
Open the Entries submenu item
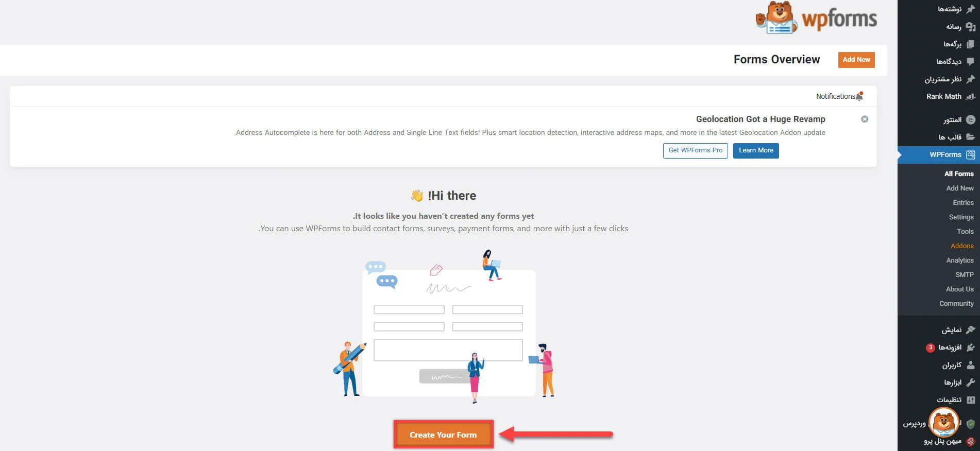(x=963, y=202)
